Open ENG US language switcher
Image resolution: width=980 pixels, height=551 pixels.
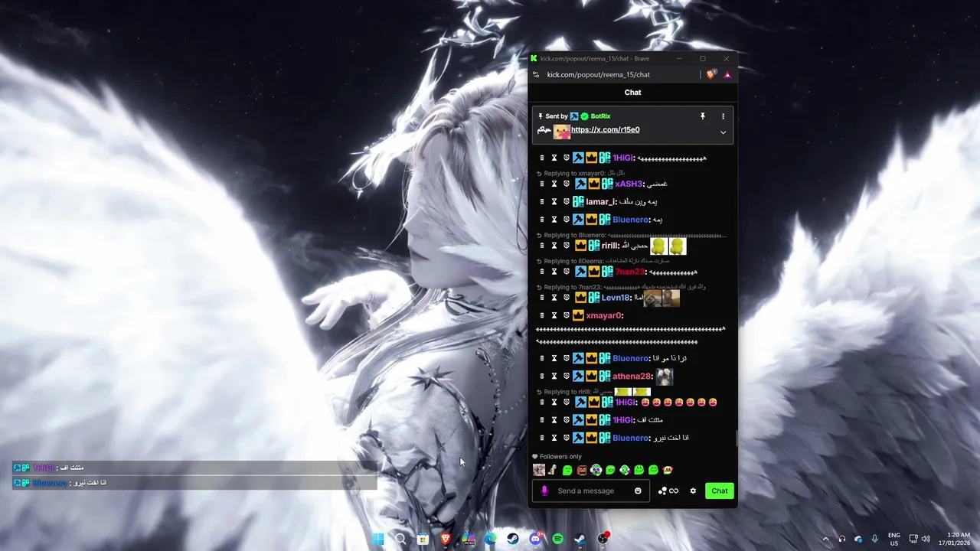tap(894, 539)
